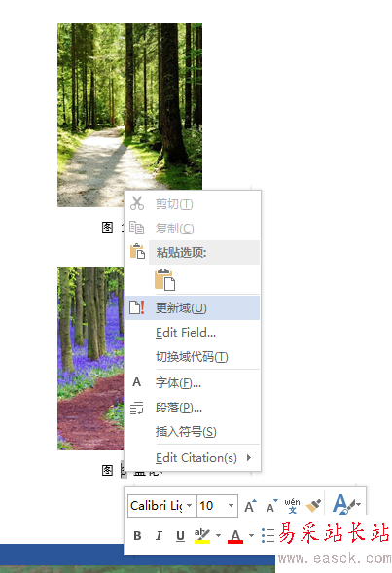
Task: Open the Styles large A icon
Action: [345, 504]
